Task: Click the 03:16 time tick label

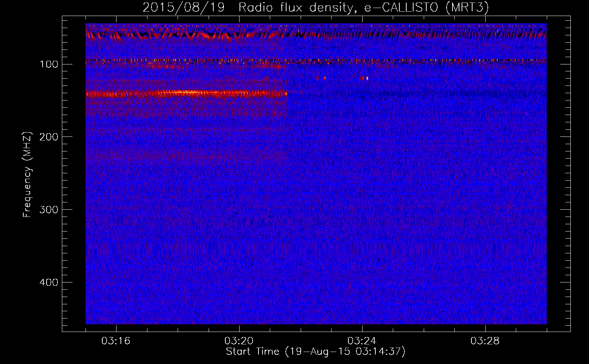Action: (116, 341)
